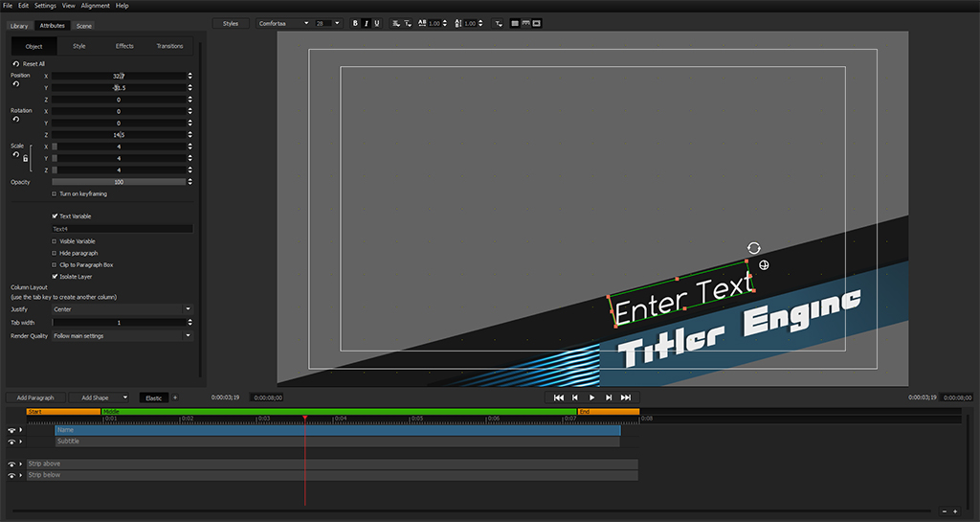Click the Tab width slider field
Image resolution: width=980 pixels, height=522 pixels.
click(119, 323)
